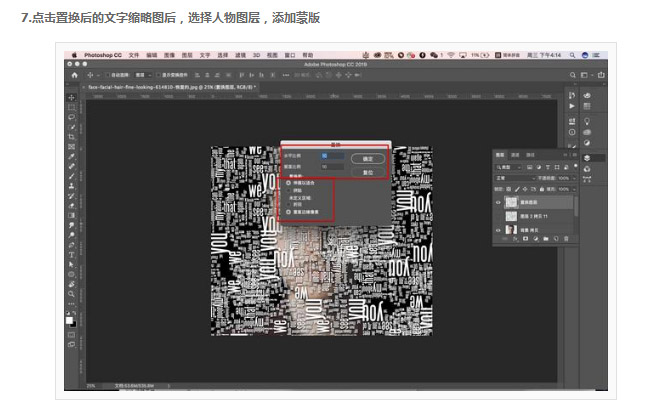Screen dimensions: 667x414
Task: Click the white foreground color swatch
Action: [69, 320]
